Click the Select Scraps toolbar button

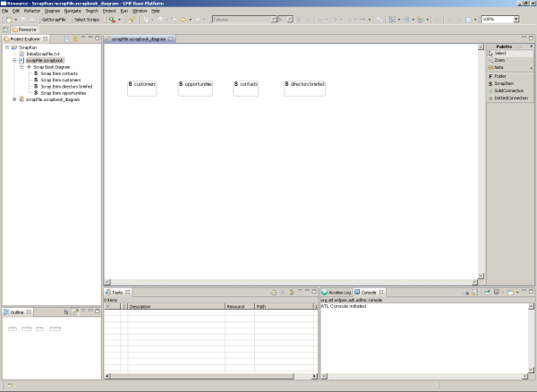pos(86,19)
